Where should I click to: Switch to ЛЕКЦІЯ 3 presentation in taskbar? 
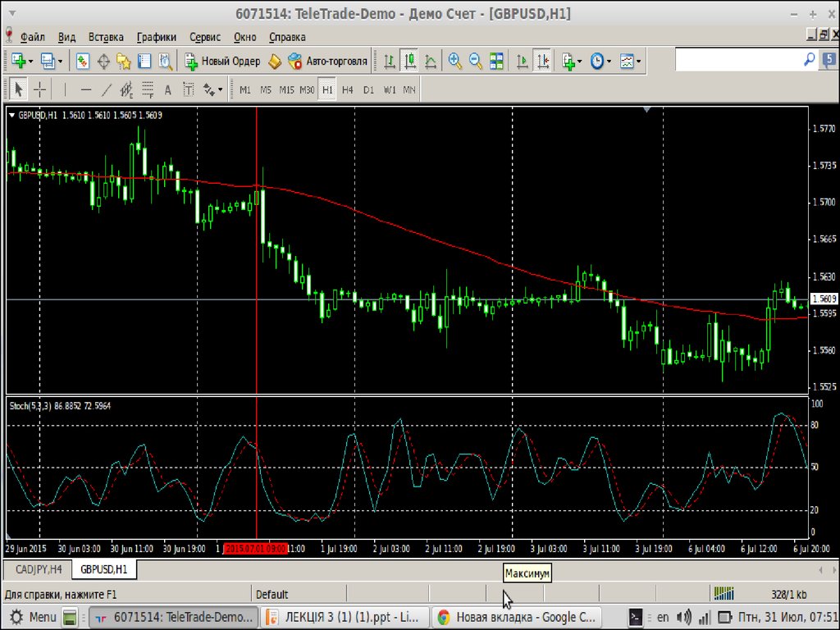coord(345,617)
